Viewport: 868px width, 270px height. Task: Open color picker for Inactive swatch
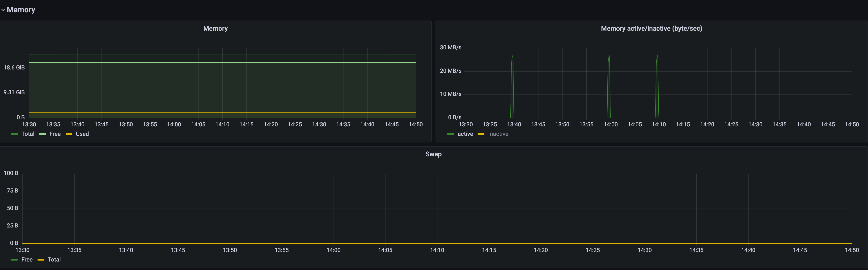481,134
